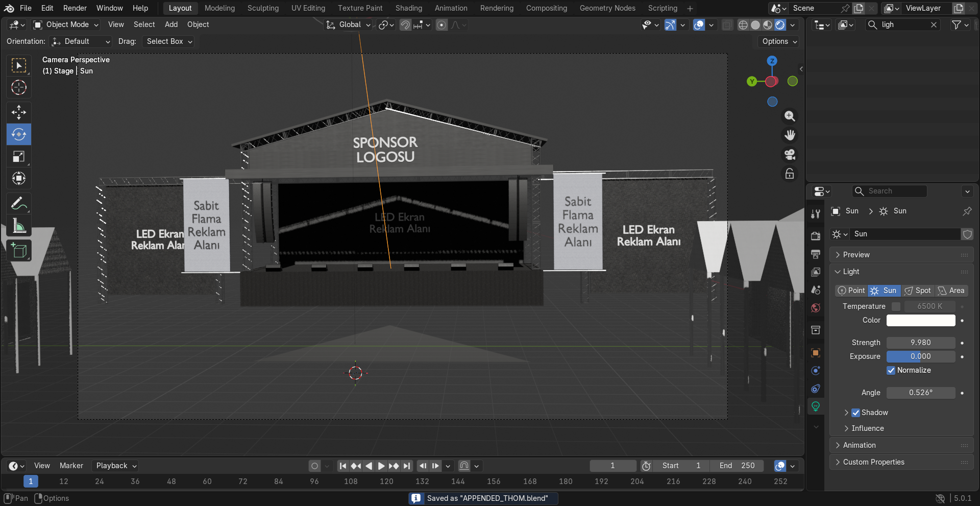Choose the Move tool

(19, 112)
